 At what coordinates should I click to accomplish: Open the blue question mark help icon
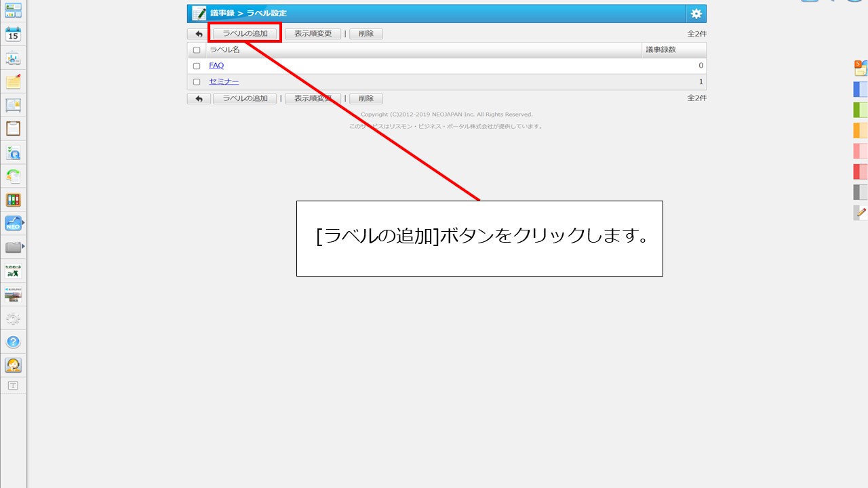13,342
